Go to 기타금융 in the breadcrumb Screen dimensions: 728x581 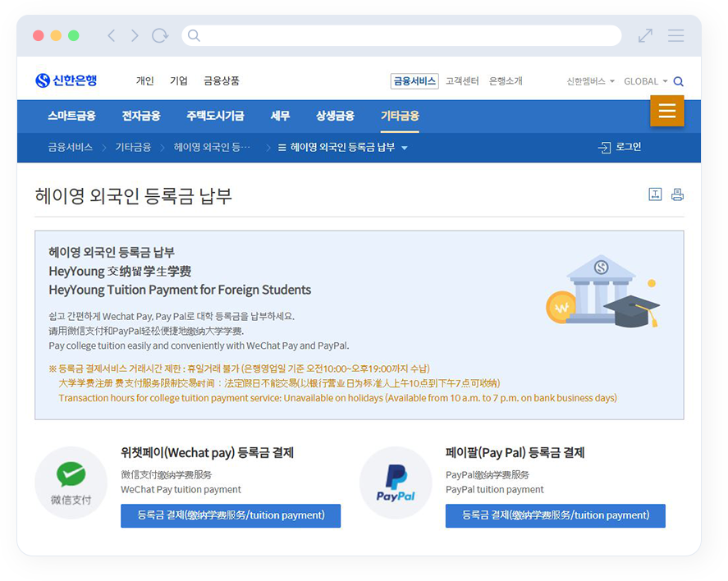tap(133, 148)
